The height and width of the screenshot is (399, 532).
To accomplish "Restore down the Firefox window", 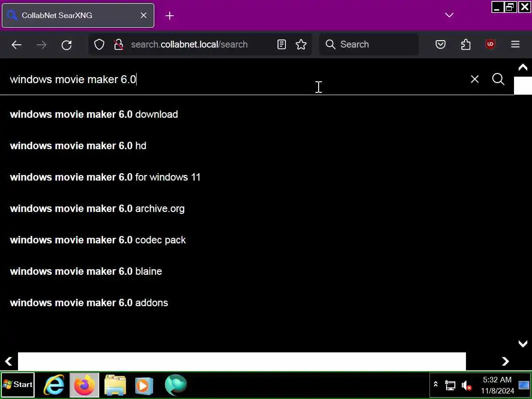I will (x=510, y=7).
